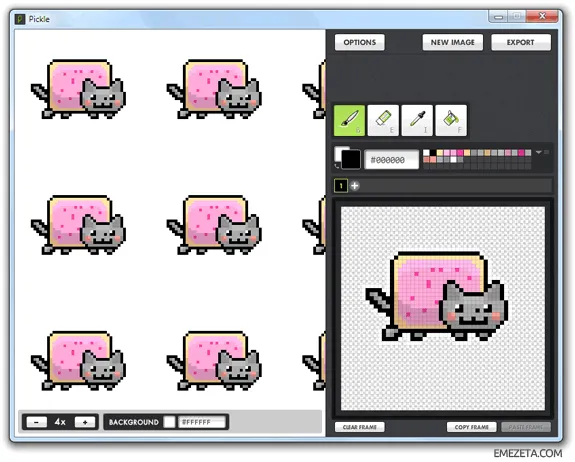Minimize the Pickle window

[498, 16]
